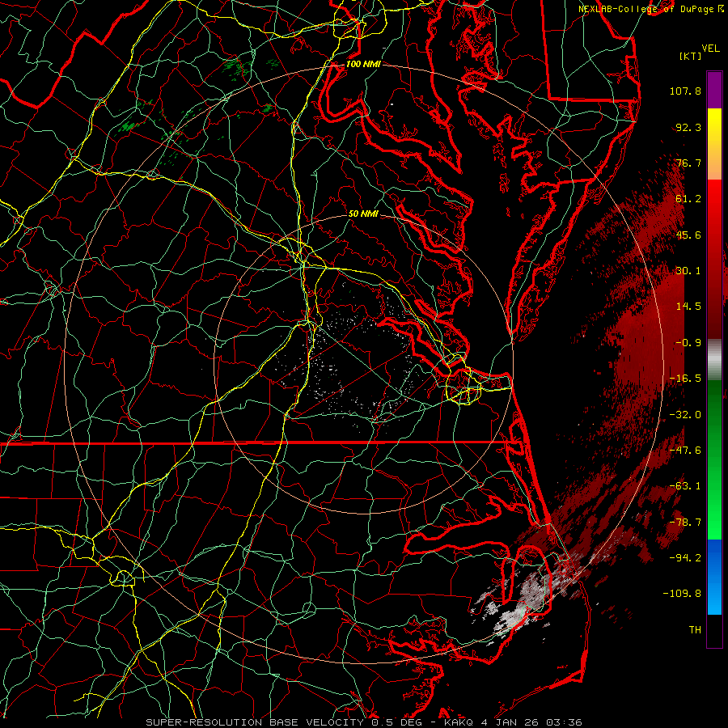Click the TH label on scale
Image resolution: width=728 pixels, height=728 pixels.
[x=695, y=630]
